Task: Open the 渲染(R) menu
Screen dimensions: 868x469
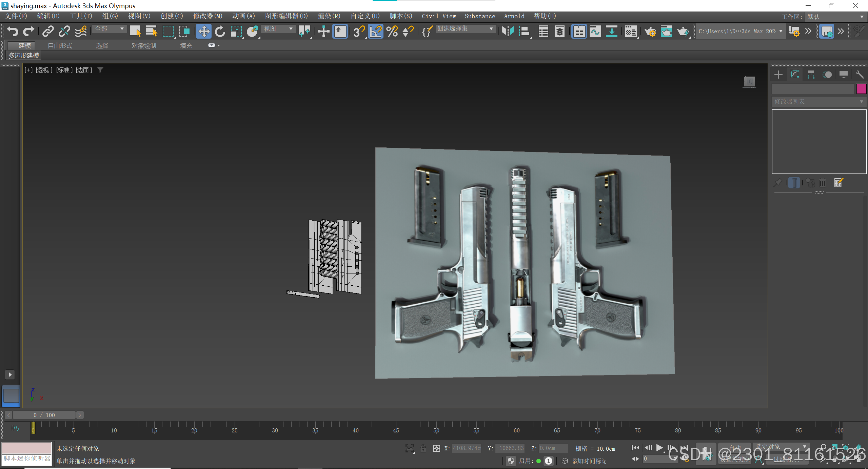Action: (329, 16)
